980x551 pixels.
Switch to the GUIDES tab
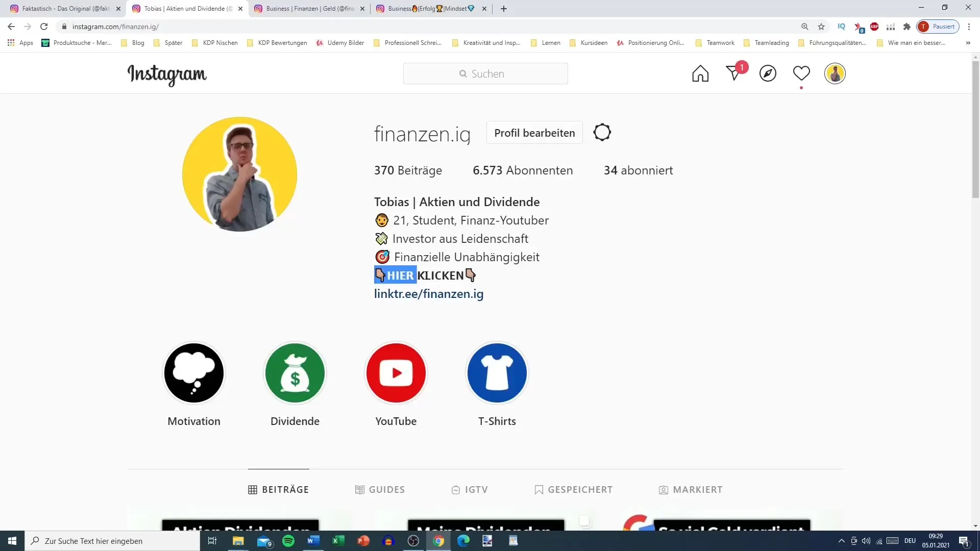click(380, 490)
